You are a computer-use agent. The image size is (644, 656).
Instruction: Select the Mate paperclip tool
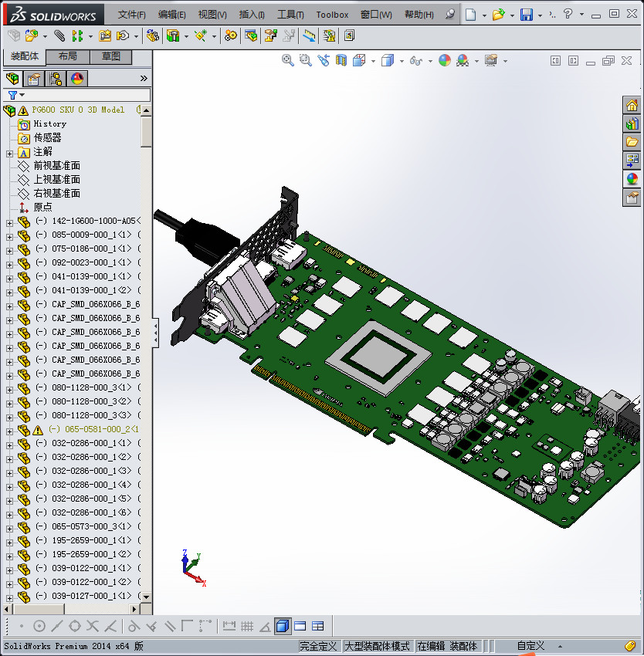tap(60, 36)
